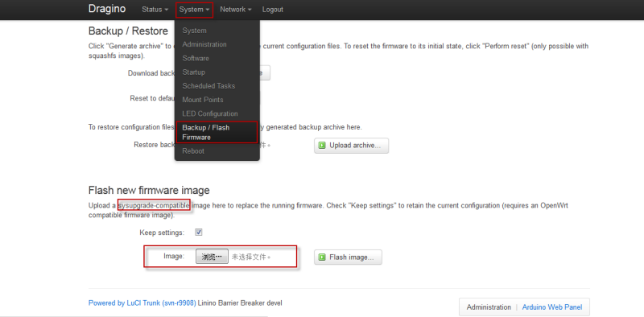The width and height of the screenshot is (644, 317).
Task: Expand the Status dropdown menu
Action: pos(155,10)
